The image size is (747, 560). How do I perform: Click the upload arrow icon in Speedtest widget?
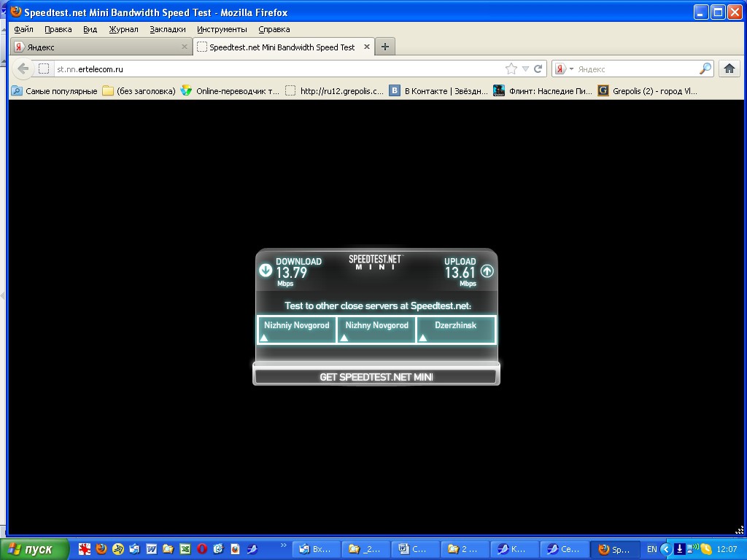point(487,271)
